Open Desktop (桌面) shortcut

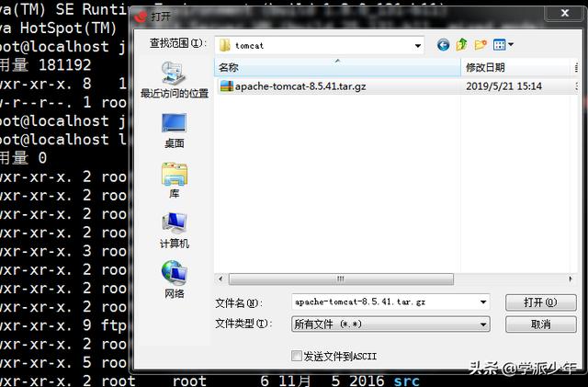pyautogui.click(x=175, y=131)
